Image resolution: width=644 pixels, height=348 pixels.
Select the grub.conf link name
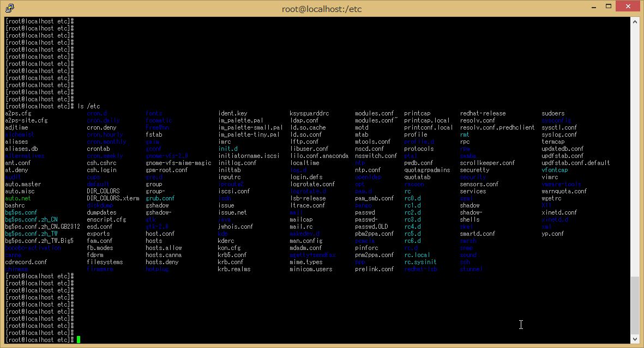(160, 198)
